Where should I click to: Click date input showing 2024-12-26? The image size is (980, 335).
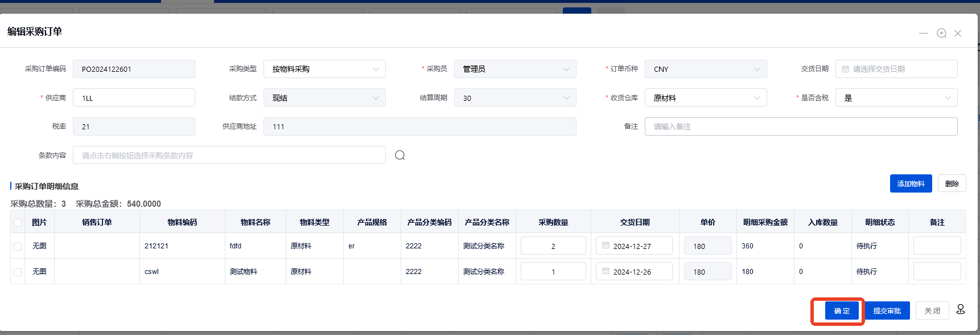634,271
